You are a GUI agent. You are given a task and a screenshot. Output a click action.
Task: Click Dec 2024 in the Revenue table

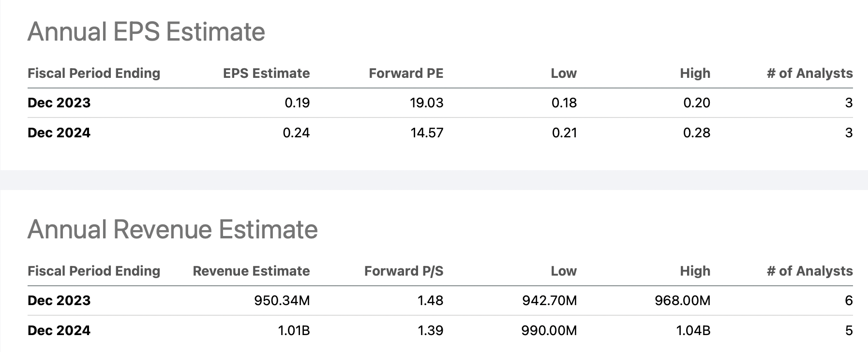(59, 331)
